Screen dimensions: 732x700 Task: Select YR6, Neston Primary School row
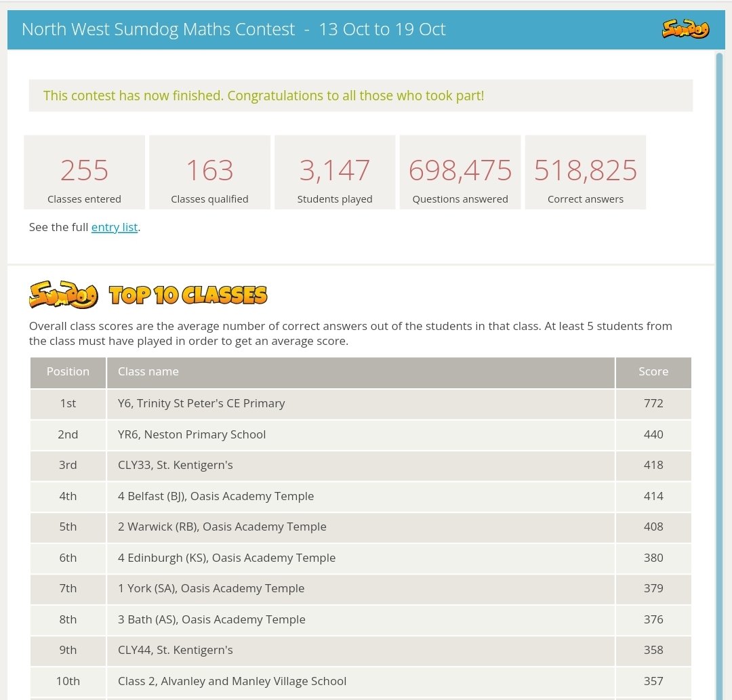361,435
